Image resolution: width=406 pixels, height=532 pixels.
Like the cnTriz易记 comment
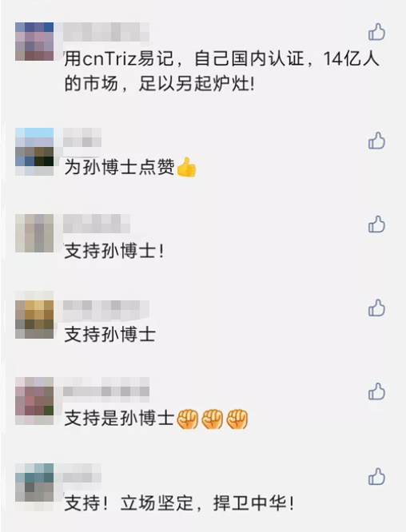tap(376, 32)
